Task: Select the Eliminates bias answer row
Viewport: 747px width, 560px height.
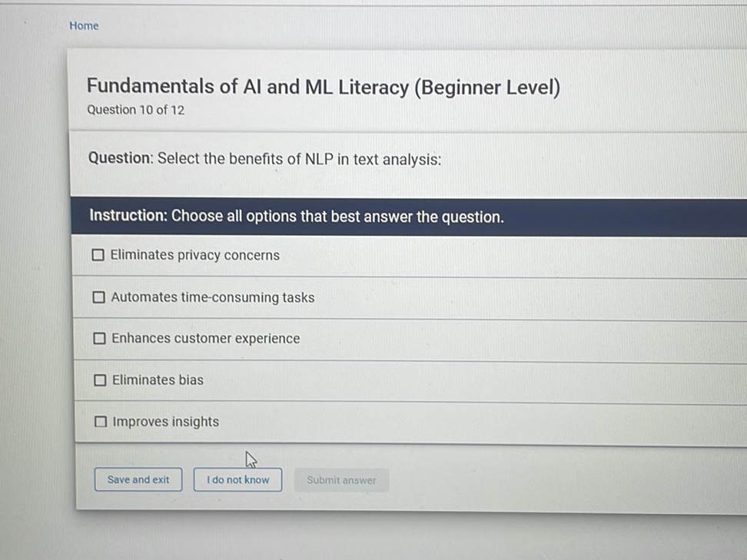Action: point(307,379)
